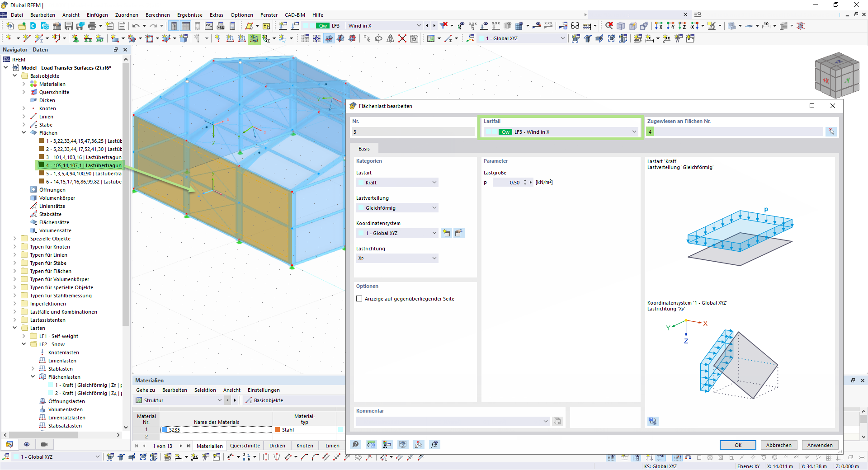Open the Datei menu
The width and height of the screenshot is (868, 470).
(x=17, y=15)
